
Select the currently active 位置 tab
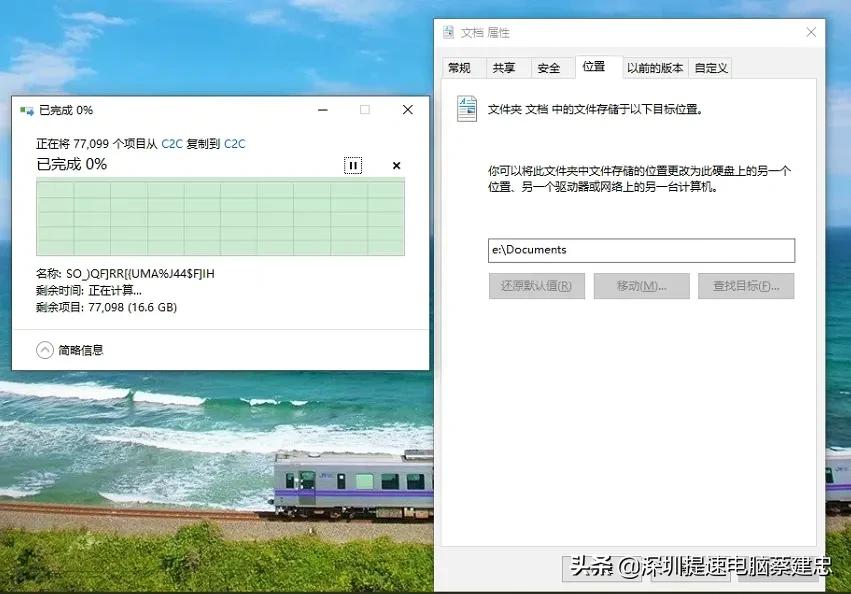[x=596, y=66]
